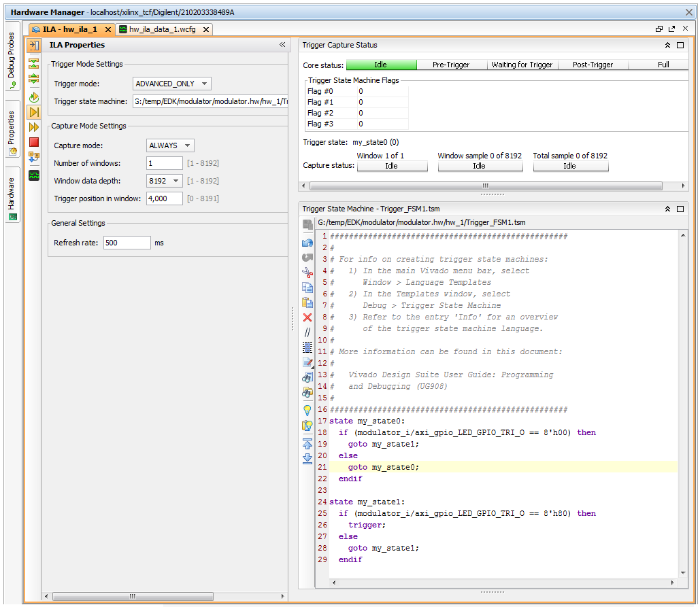Image resolution: width=700 pixels, height=607 pixels.
Task: Undo the last edit in the TSM editor
Action: [307, 243]
